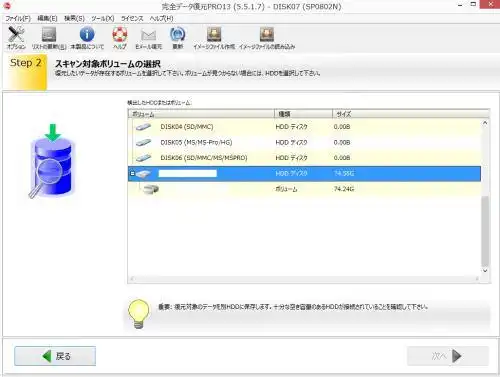Viewport: 500px width, 377px height.
Task: Click the 74.24G size cell
Action: pyautogui.click(x=344, y=189)
